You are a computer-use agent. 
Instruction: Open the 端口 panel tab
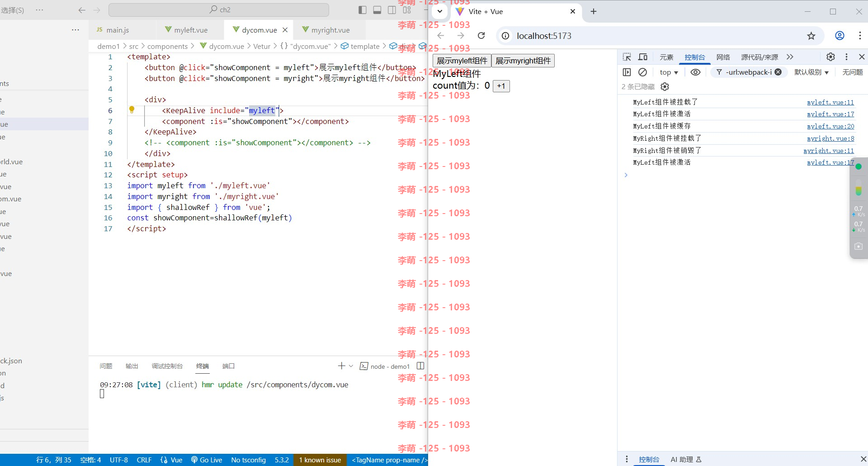click(x=229, y=366)
